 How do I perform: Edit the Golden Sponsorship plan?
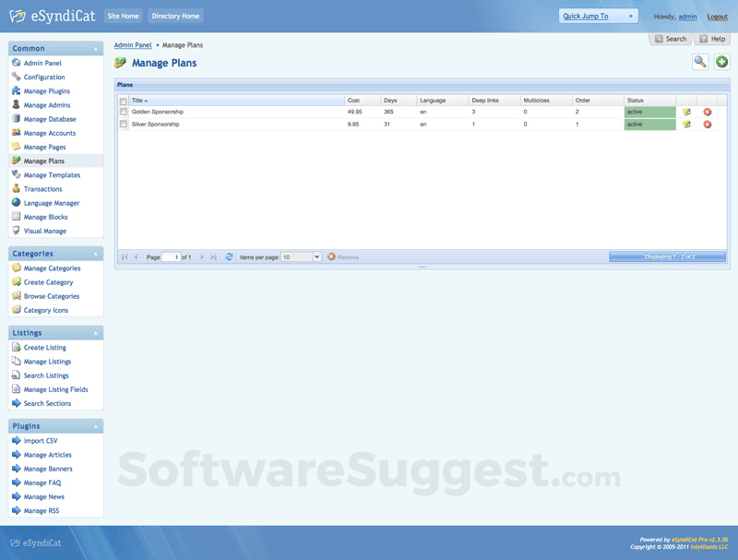[x=686, y=111]
